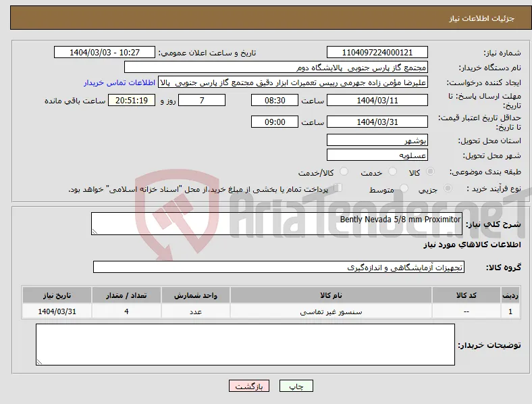The width and height of the screenshot is (532, 404).
Task: Click the سنسور غیر تماسی table row
Action: point(271,311)
